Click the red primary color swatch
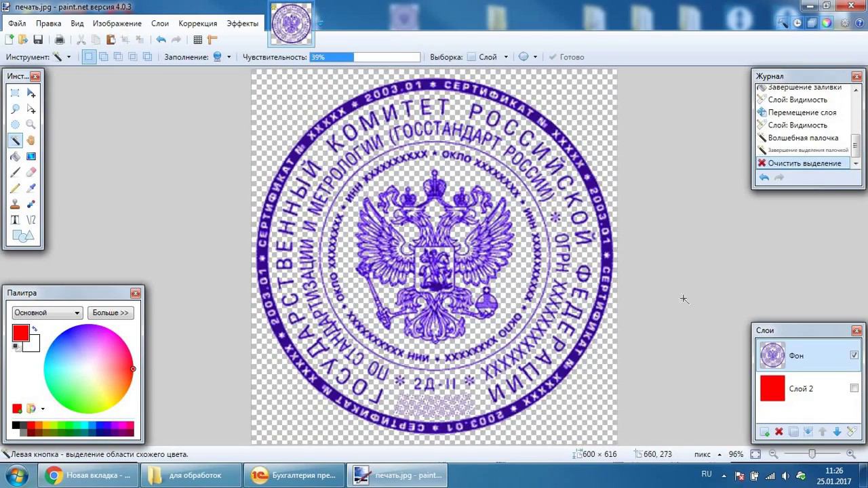 click(x=20, y=333)
